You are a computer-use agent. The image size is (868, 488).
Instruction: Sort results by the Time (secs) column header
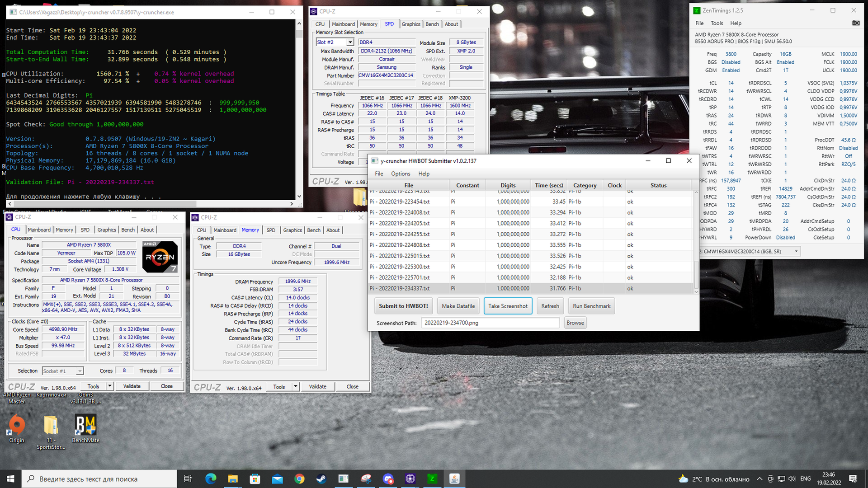pos(549,185)
